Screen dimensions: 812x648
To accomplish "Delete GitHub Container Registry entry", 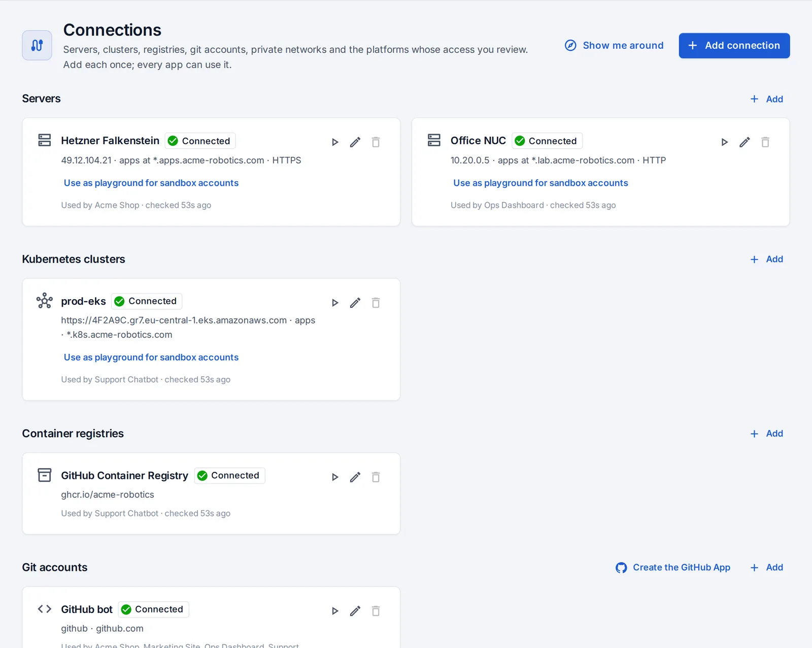I will point(376,477).
